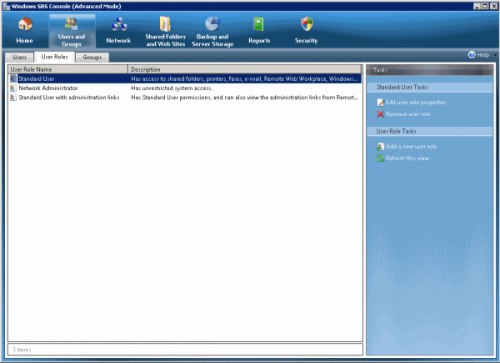Click the Edit user role properties link
The height and width of the screenshot is (363, 500).
pyautogui.click(x=416, y=102)
